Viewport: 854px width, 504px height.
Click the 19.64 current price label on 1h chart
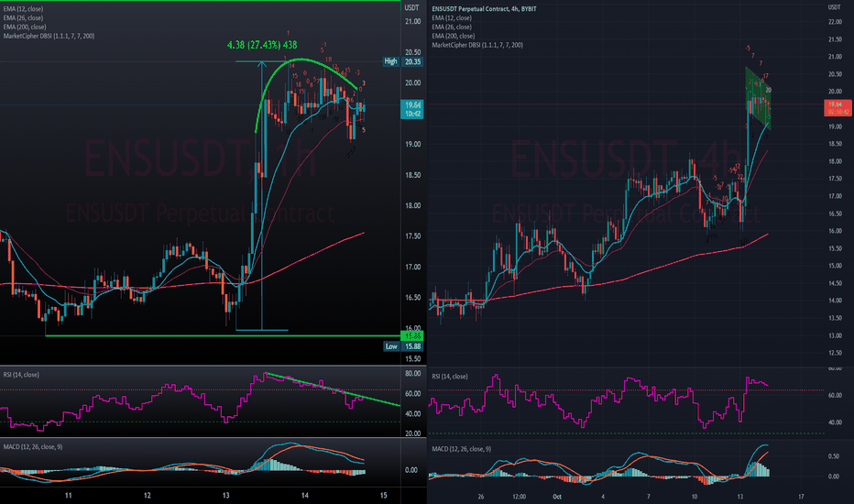(412, 110)
